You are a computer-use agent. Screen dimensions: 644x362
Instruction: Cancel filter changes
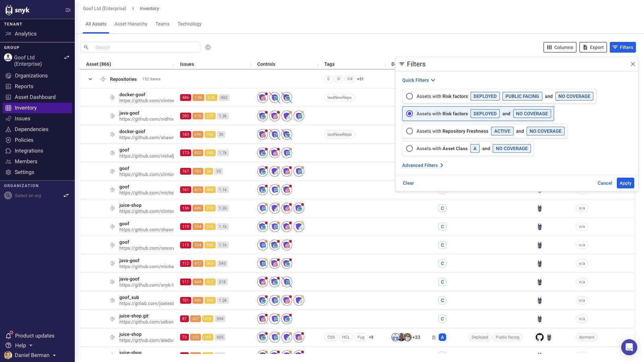605,183
